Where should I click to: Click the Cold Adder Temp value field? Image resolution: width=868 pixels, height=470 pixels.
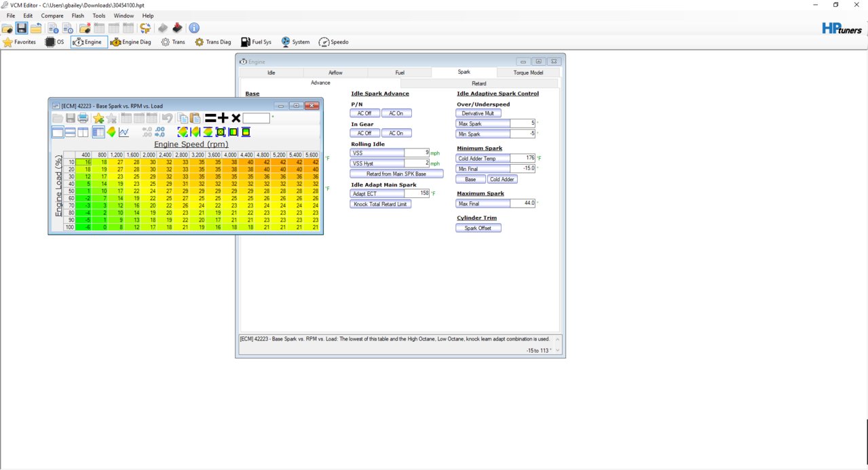523,158
